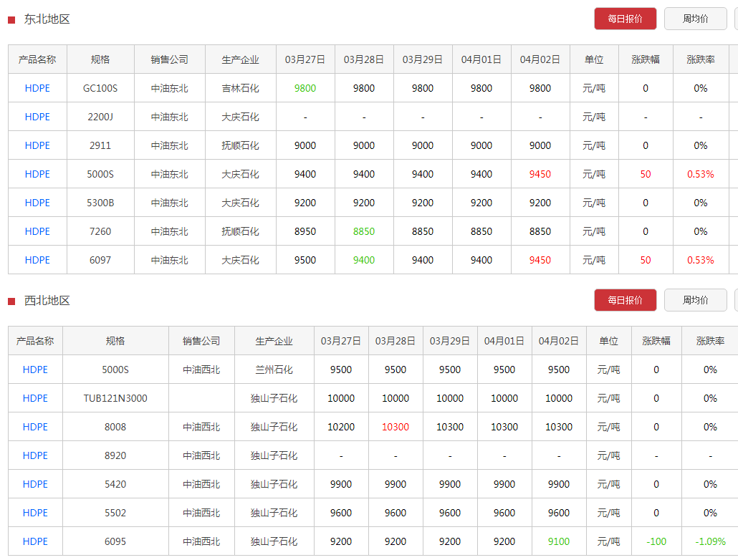Open HDPE link in 8008 row
The height and width of the screenshot is (560, 738).
point(35,428)
